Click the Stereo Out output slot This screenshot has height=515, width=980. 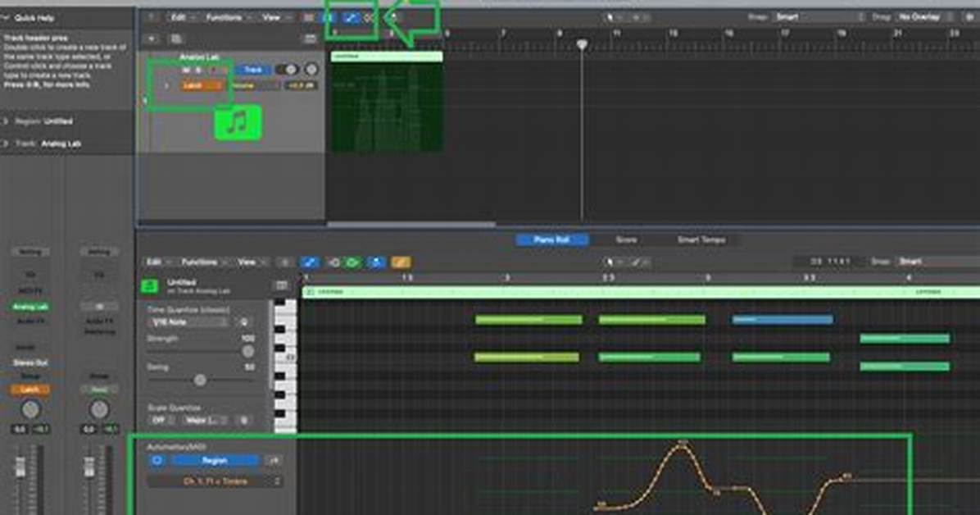pyautogui.click(x=30, y=363)
